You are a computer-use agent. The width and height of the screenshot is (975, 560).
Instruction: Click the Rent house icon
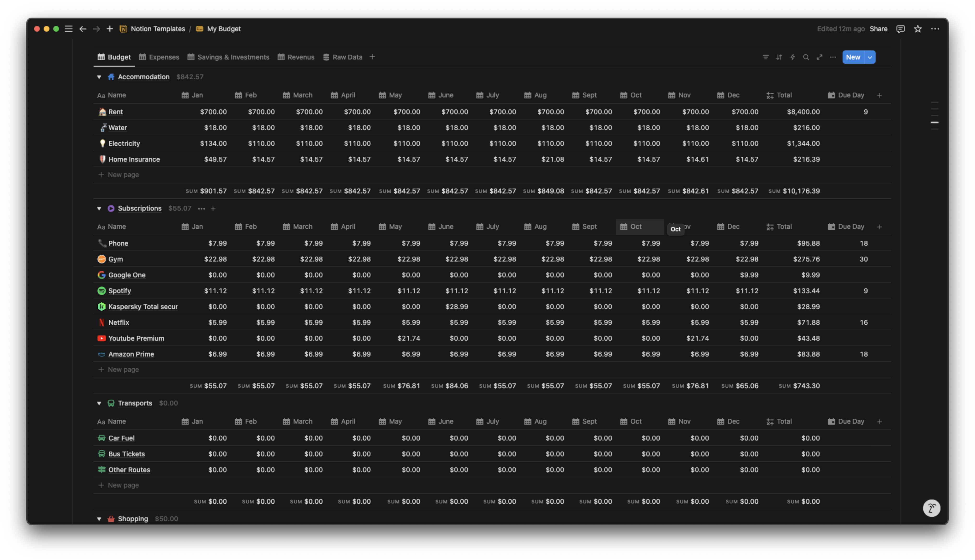[x=102, y=112]
